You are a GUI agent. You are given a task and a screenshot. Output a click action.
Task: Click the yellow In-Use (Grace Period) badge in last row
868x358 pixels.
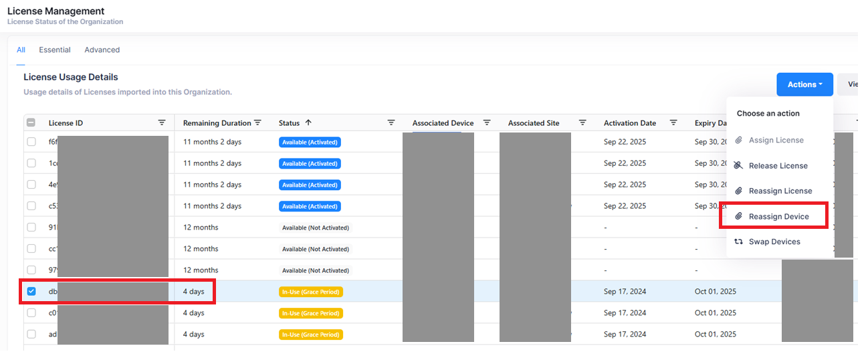(x=310, y=335)
